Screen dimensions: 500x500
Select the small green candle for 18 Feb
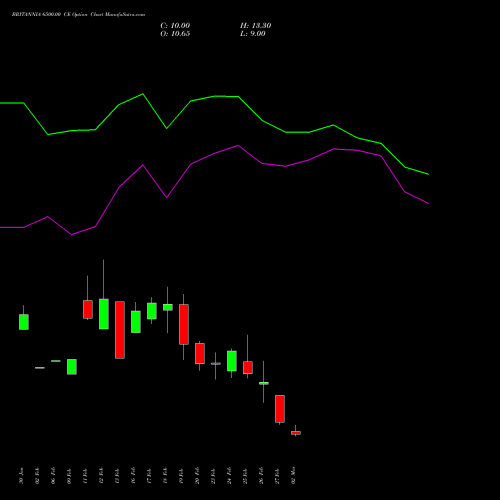coord(168,307)
